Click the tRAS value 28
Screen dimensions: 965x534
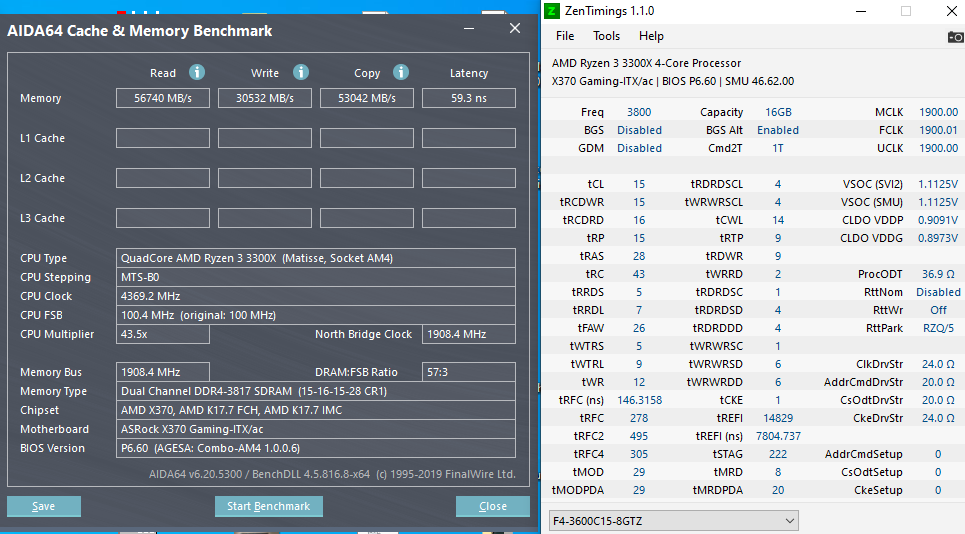[639, 256]
